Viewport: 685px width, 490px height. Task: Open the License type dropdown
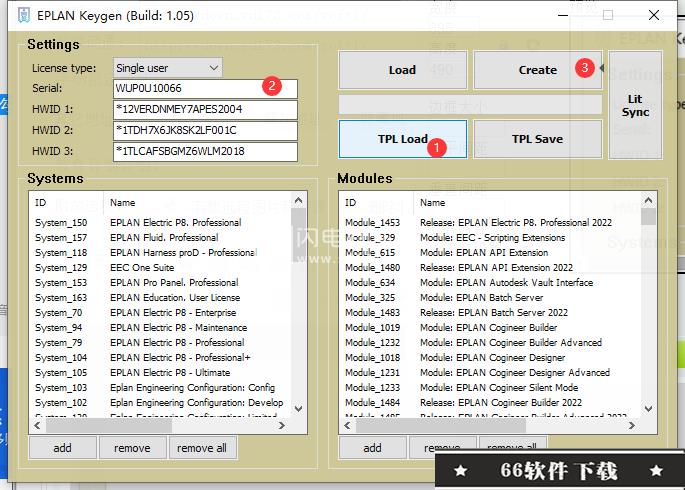(x=168, y=68)
